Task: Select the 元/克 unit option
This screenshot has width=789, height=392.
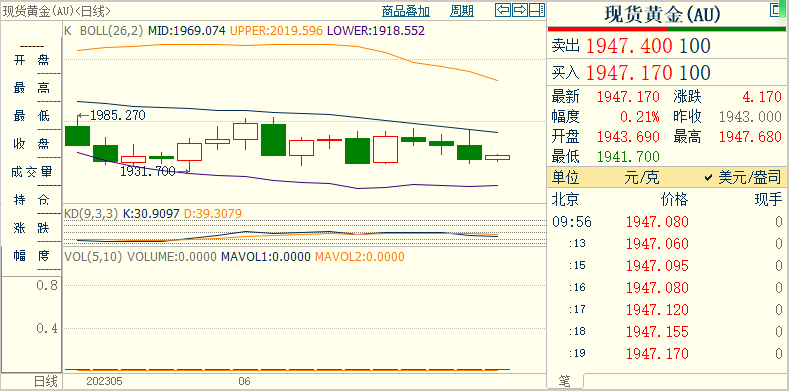Action: point(641,177)
